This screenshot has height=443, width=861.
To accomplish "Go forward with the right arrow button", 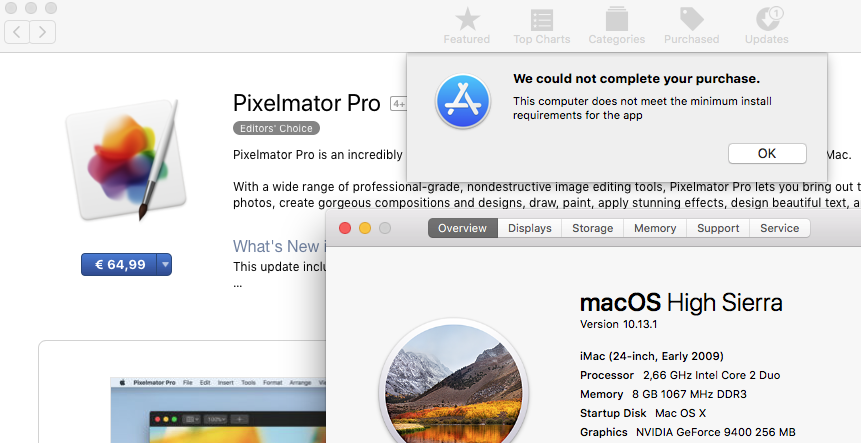I will point(42,32).
